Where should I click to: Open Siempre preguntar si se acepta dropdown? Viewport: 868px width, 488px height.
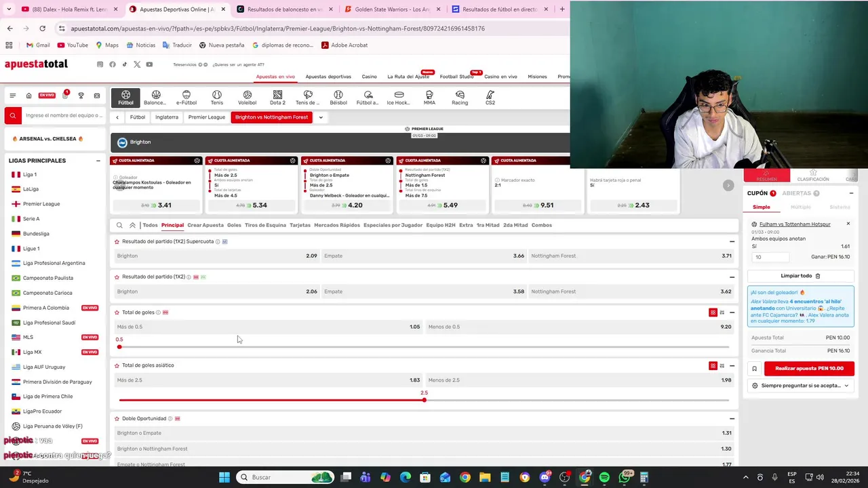801,386
